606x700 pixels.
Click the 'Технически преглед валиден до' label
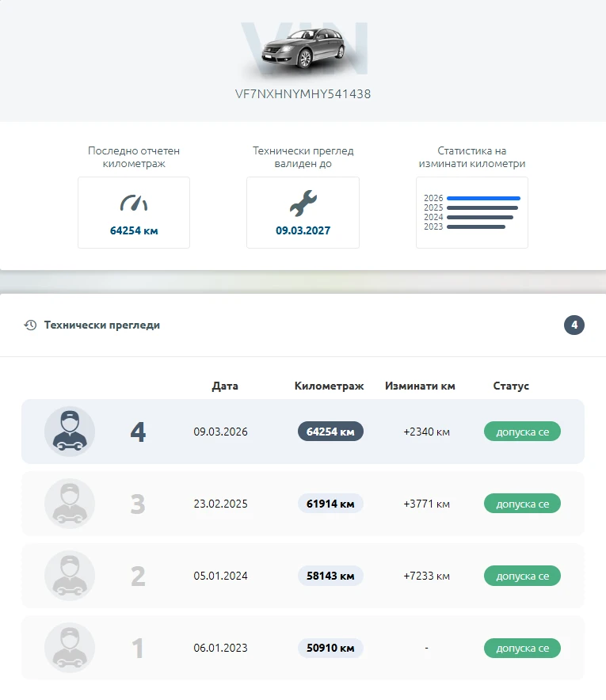[x=303, y=157]
